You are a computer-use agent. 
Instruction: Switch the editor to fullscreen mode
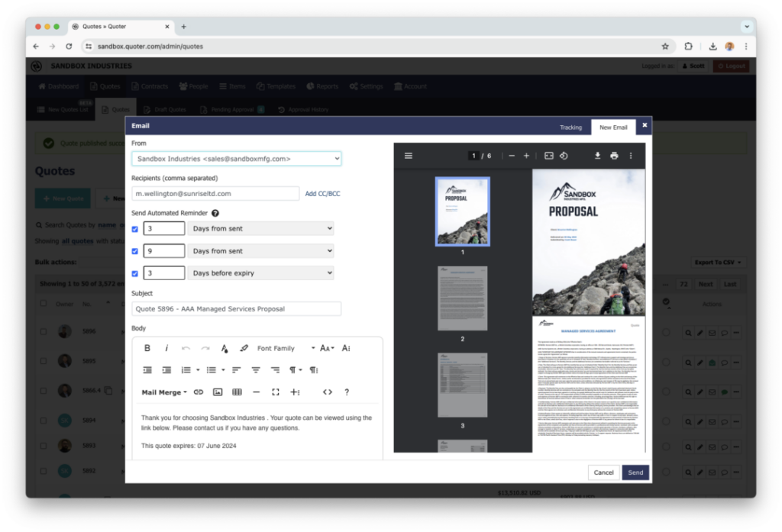pyautogui.click(x=275, y=392)
